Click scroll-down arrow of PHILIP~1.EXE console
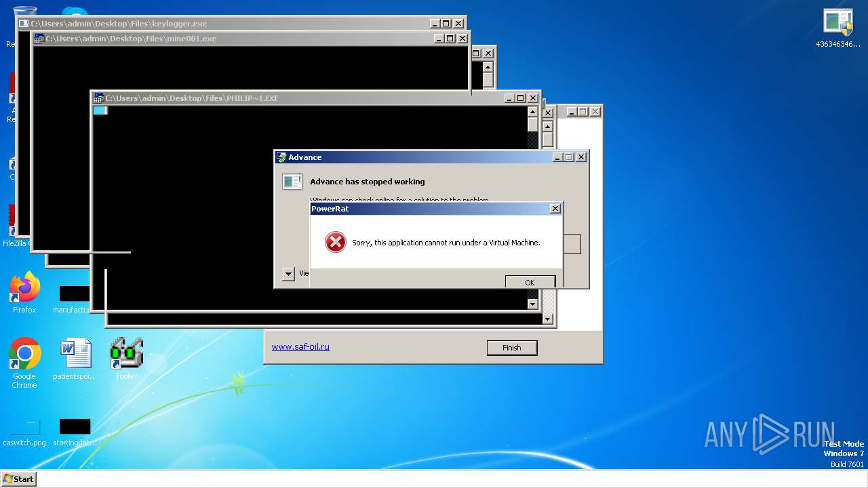Viewport: 868px width, 488px height. click(533, 304)
